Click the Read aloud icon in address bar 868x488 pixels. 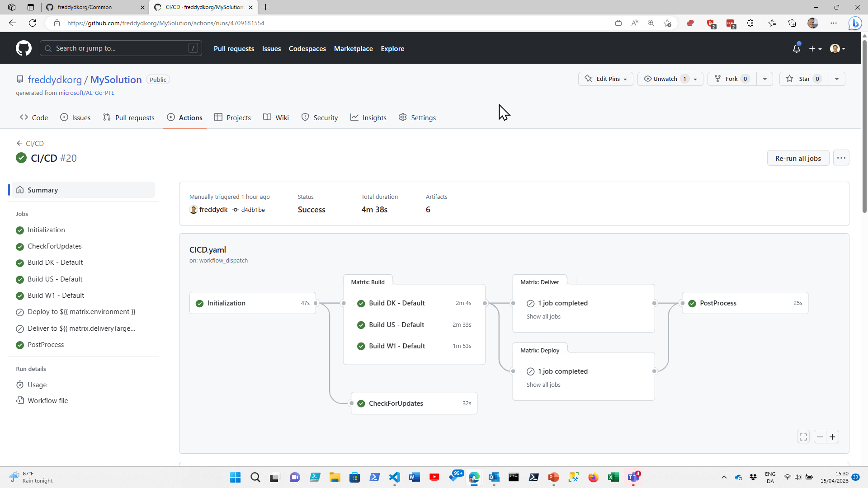[634, 23]
